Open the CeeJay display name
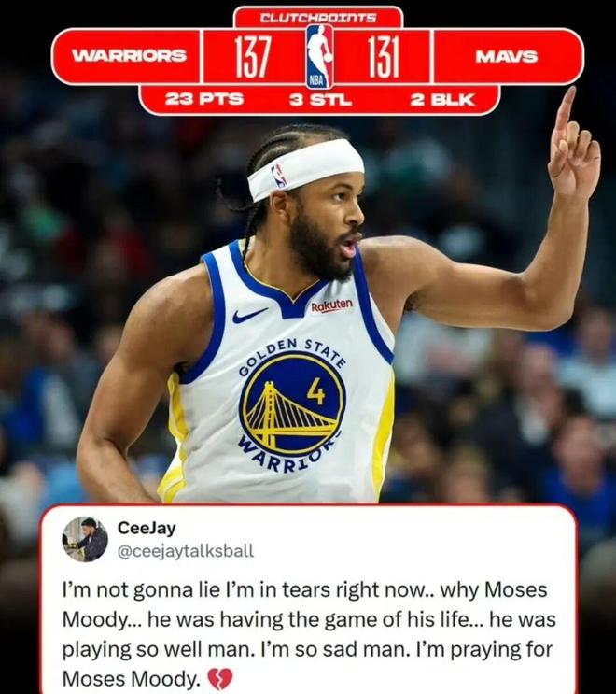 point(147,528)
